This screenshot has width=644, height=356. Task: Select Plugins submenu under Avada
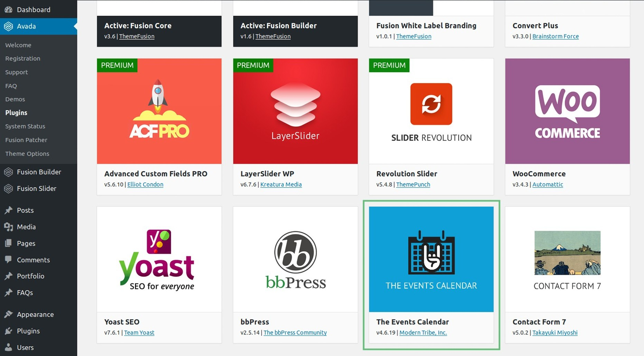click(x=16, y=113)
